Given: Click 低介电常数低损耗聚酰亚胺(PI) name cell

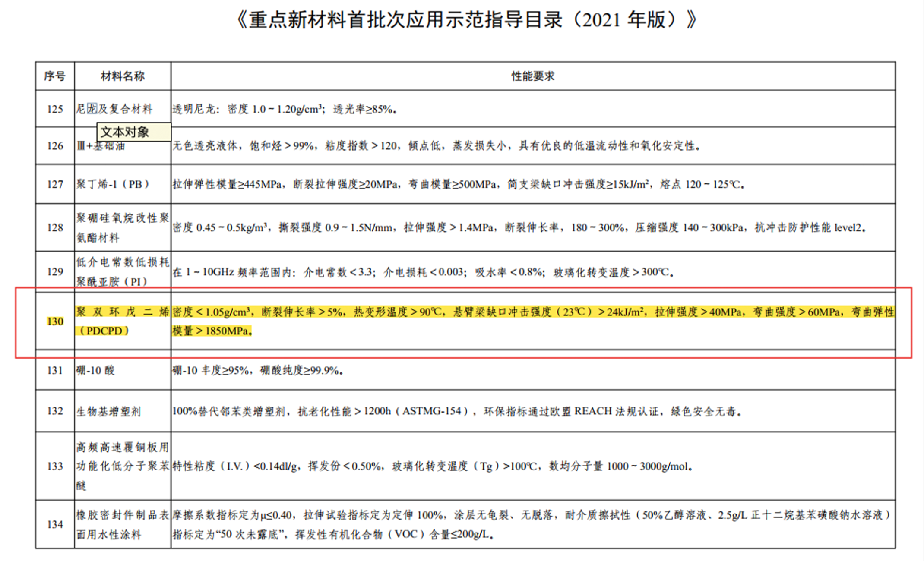Looking at the screenshot, I should coord(123,271).
